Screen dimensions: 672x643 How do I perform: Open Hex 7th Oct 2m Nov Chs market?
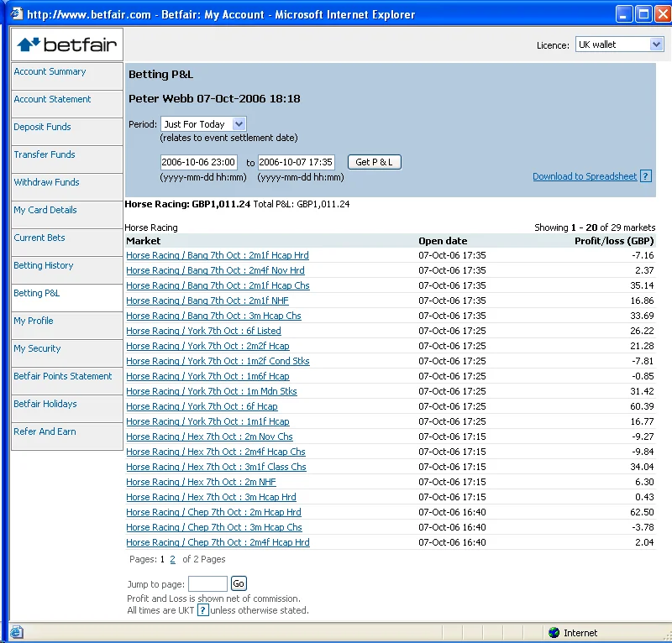[x=209, y=437]
